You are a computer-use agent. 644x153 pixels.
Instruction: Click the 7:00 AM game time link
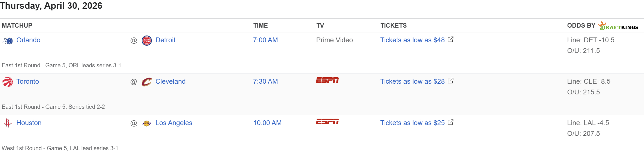click(x=265, y=40)
